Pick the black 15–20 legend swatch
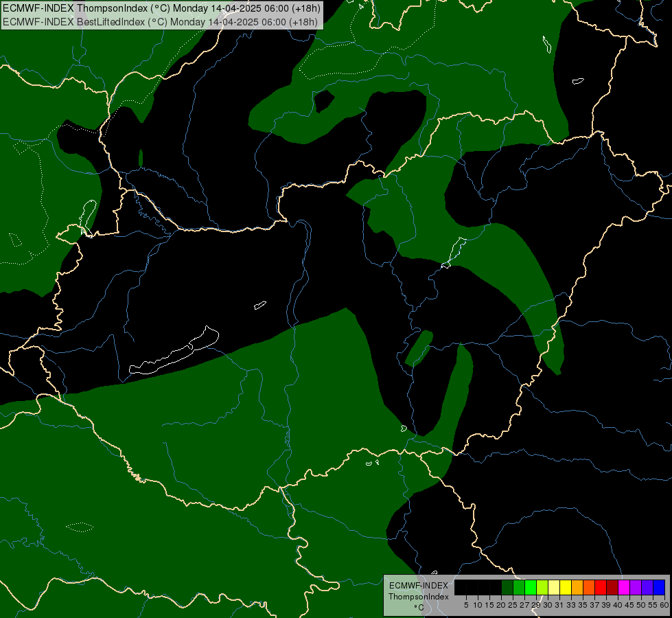672x618 pixels. tap(496, 587)
